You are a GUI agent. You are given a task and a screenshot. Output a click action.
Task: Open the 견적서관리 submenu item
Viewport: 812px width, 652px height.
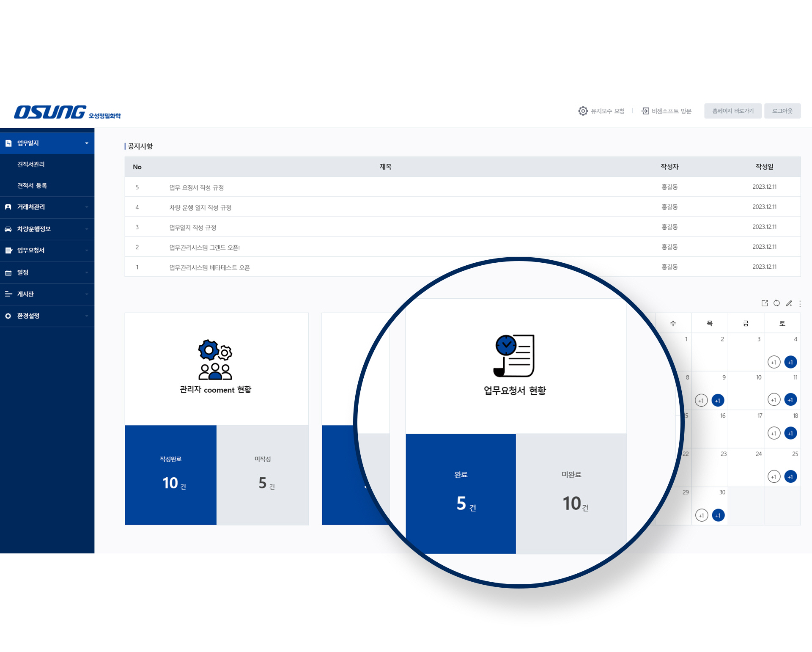pos(31,164)
